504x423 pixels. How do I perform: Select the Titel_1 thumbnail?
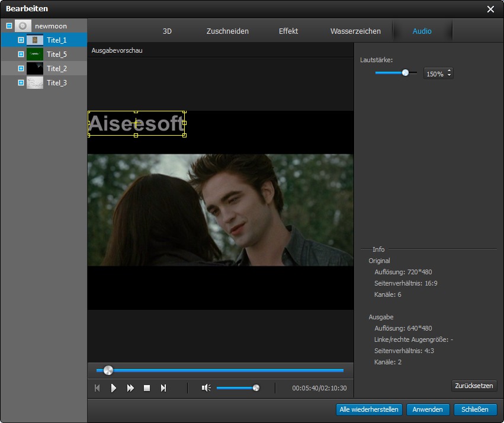pos(35,40)
